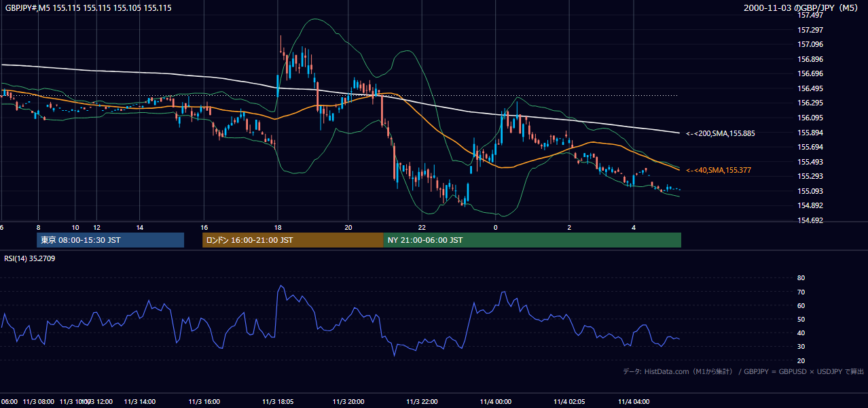The width and height of the screenshot is (868, 408).
Task: Click the RSI scale value 30
Action: click(x=801, y=347)
